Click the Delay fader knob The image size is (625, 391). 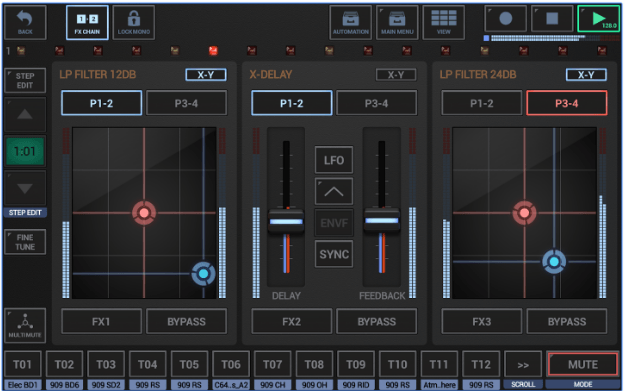(286, 221)
